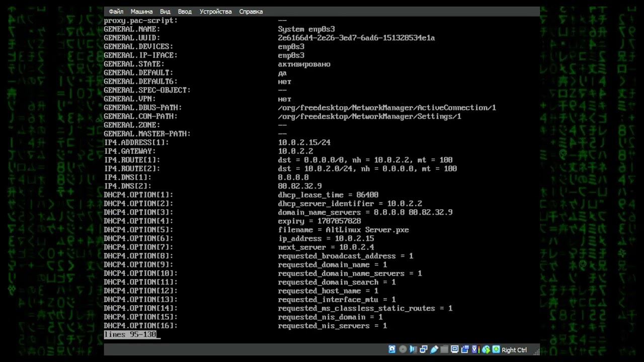
Task: Select the gateway value '10.0.2.2'
Action: coord(295,151)
